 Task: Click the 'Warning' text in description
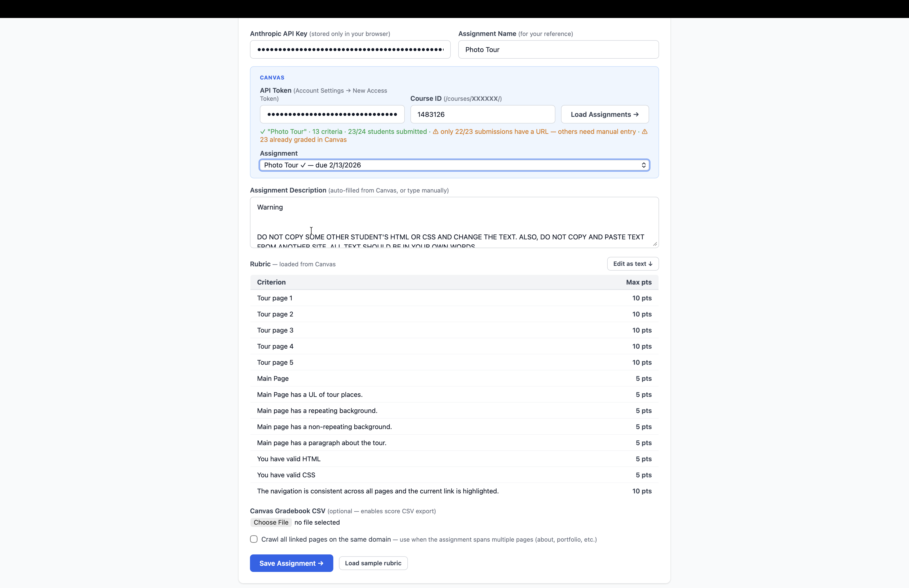pyautogui.click(x=270, y=207)
